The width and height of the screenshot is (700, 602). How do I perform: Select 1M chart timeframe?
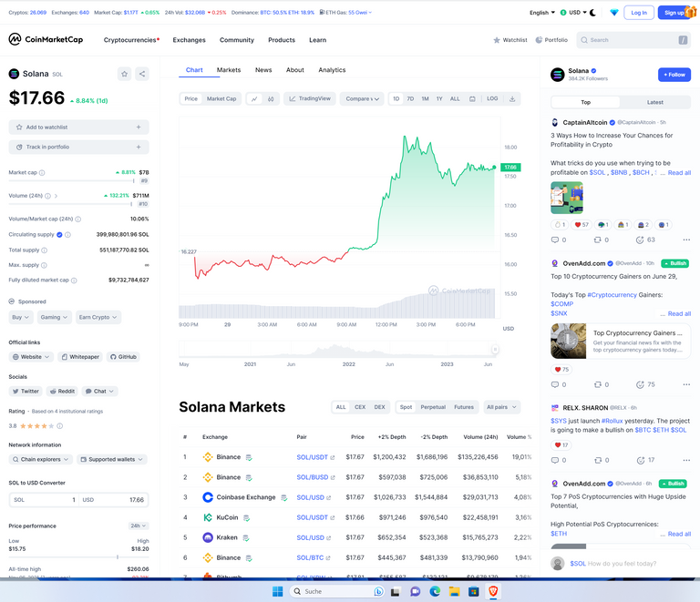[x=425, y=99]
